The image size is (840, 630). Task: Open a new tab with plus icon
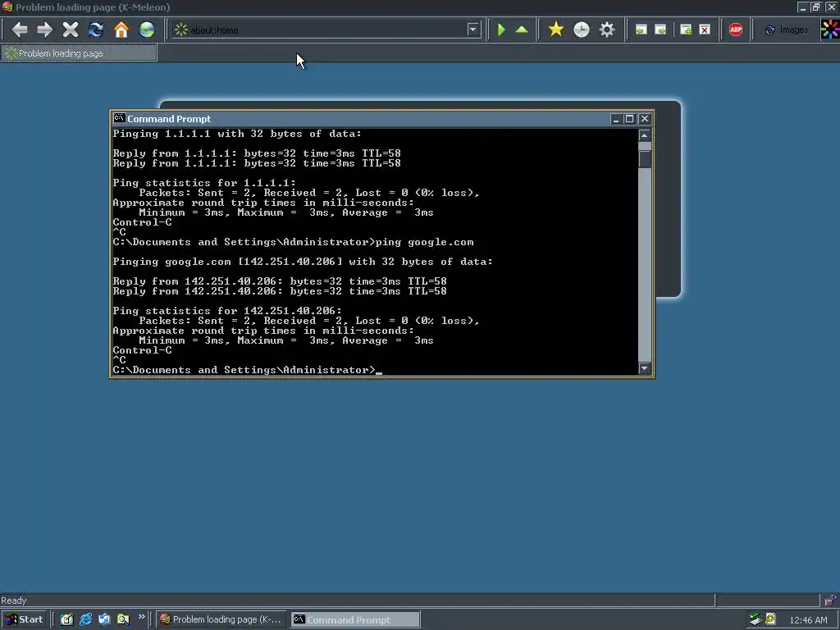686,30
